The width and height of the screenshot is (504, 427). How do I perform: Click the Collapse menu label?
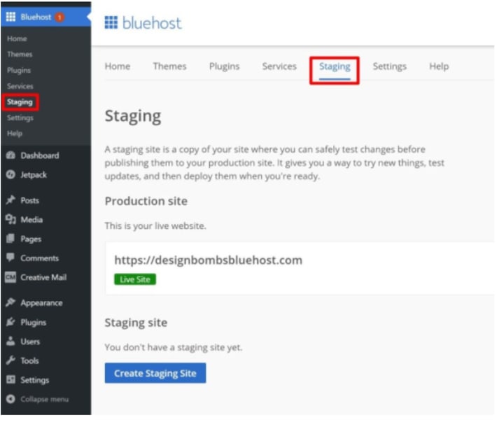coord(45,399)
